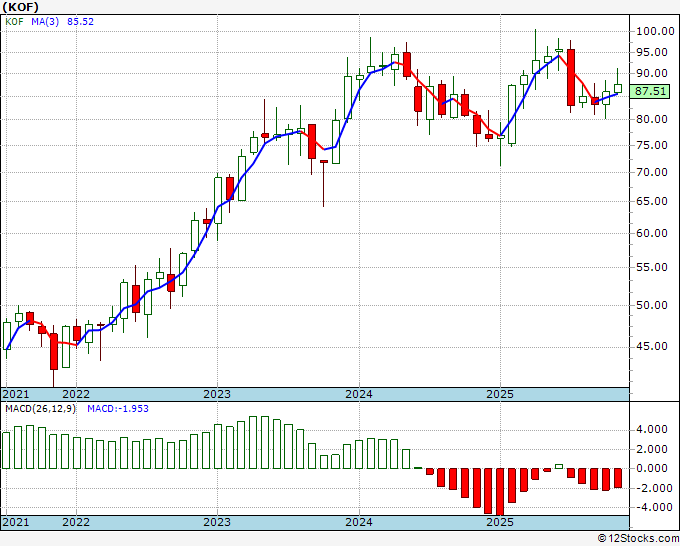Click the last green candle near 87.51
Viewport: 680px width, 546px height.
(x=618, y=88)
